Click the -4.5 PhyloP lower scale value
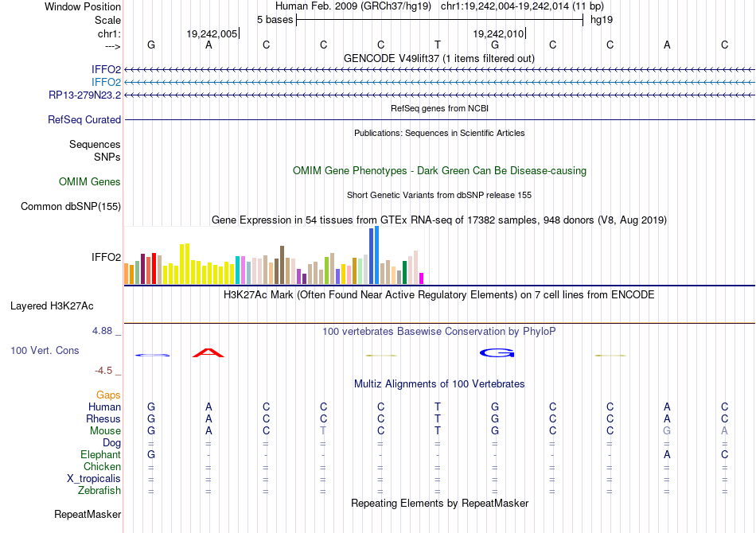Viewport: 756px width, 533px height. [x=103, y=371]
